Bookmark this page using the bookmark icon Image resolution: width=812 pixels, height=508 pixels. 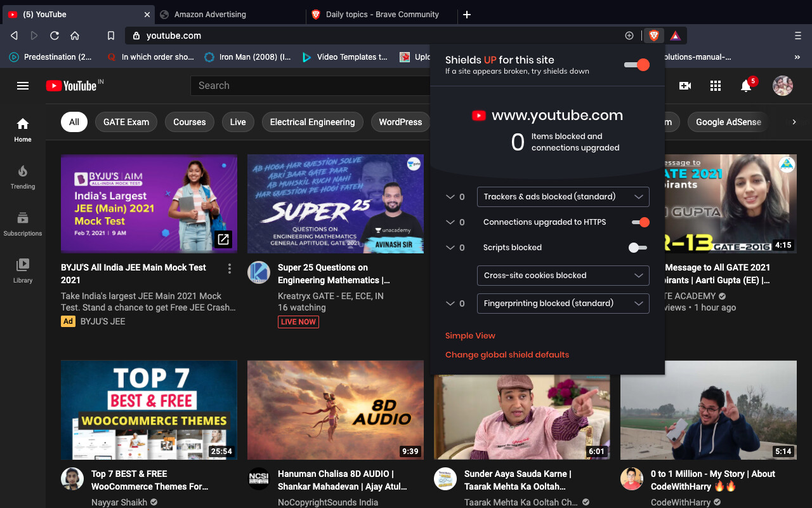(x=111, y=36)
